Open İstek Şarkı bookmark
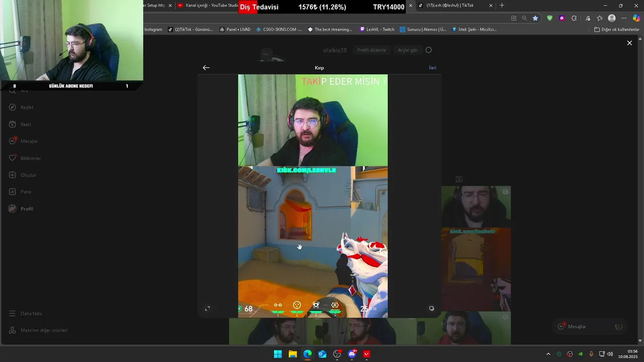The height and width of the screenshot is (362, 644). (x=474, y=30)
